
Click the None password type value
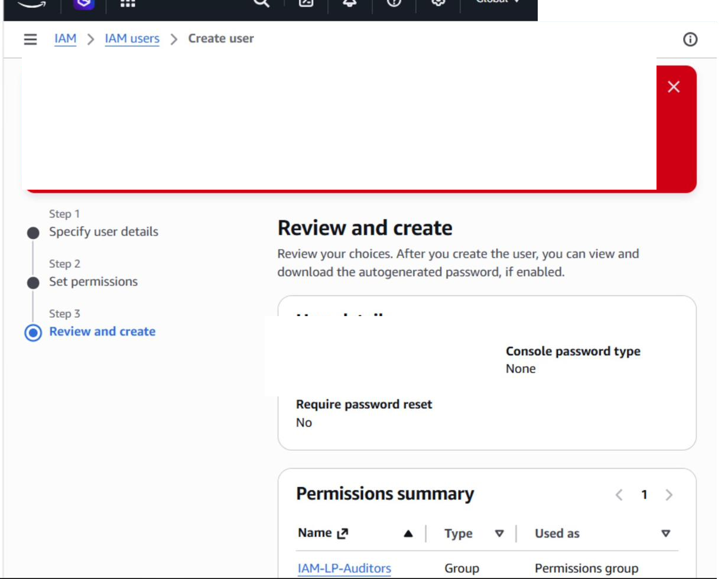[521, 369]
